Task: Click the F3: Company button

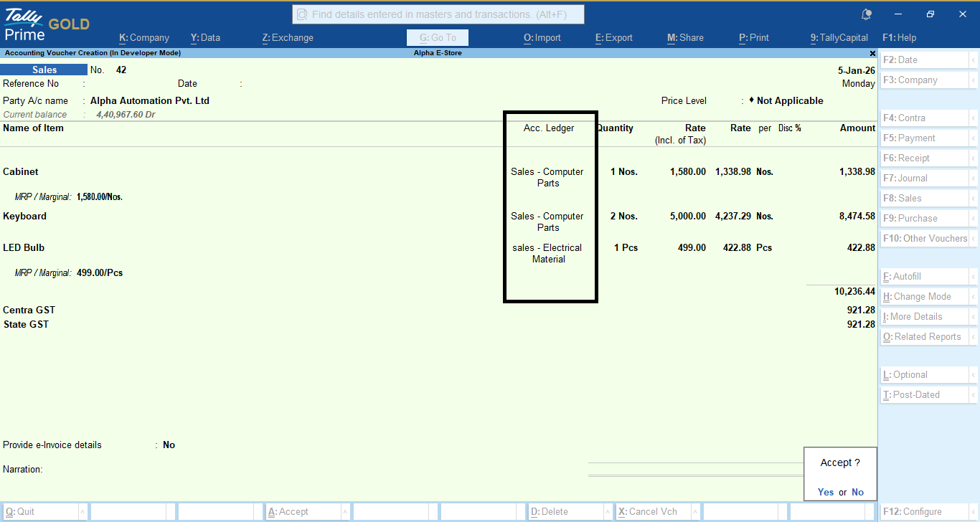Action: click(x=925, y=80)
